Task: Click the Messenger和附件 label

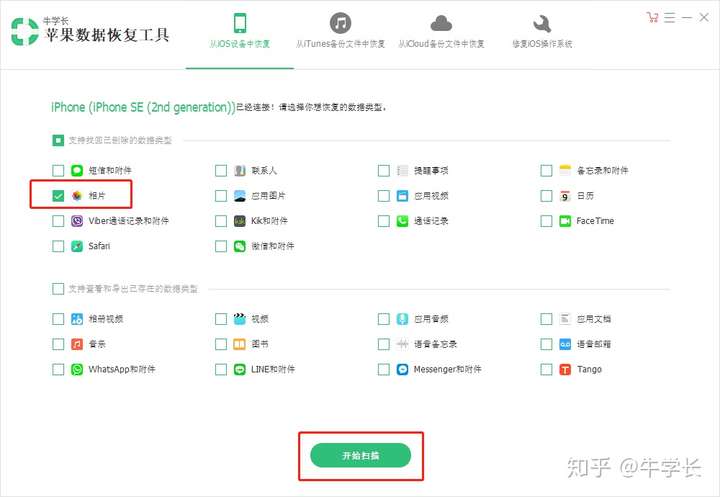Action: click(447, 369)
